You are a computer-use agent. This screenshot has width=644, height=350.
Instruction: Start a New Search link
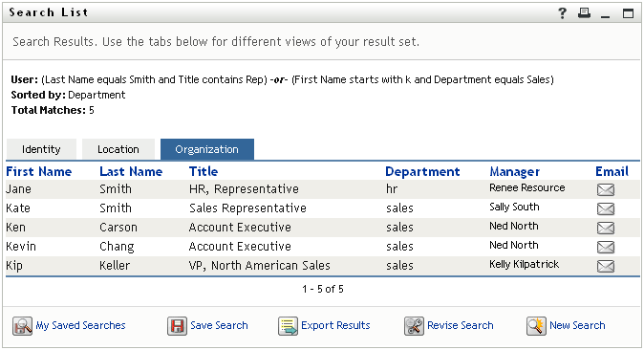point(577,325)
